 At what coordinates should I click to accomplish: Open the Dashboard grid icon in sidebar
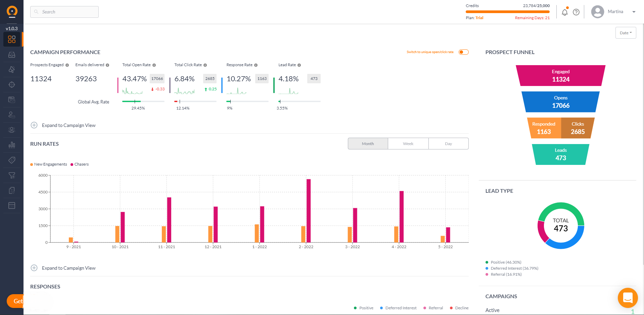(x=12, y=39)
